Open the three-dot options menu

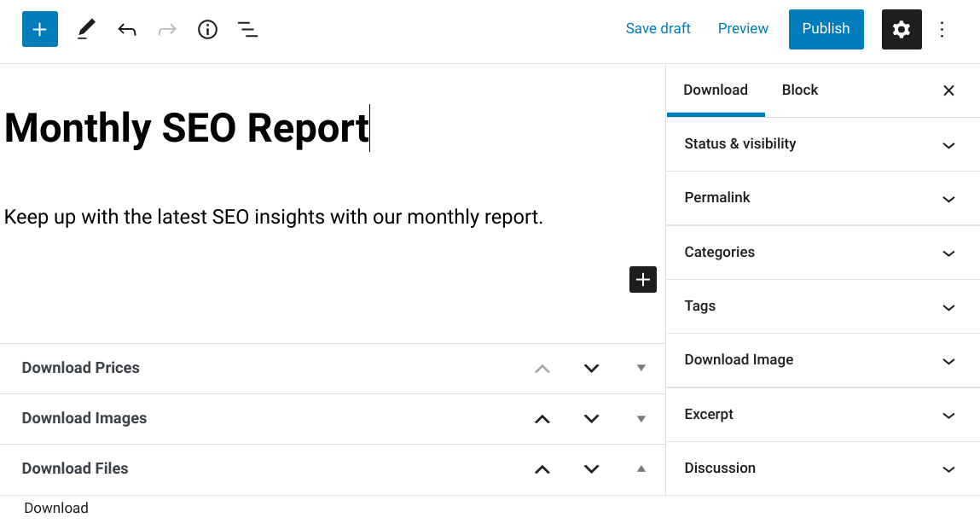(x=942, y=30)
